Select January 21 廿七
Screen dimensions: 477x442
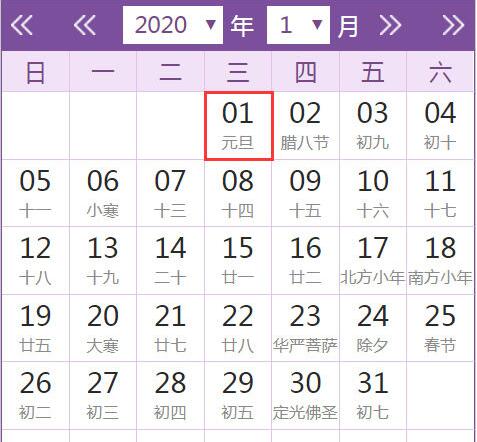[170, 328]
